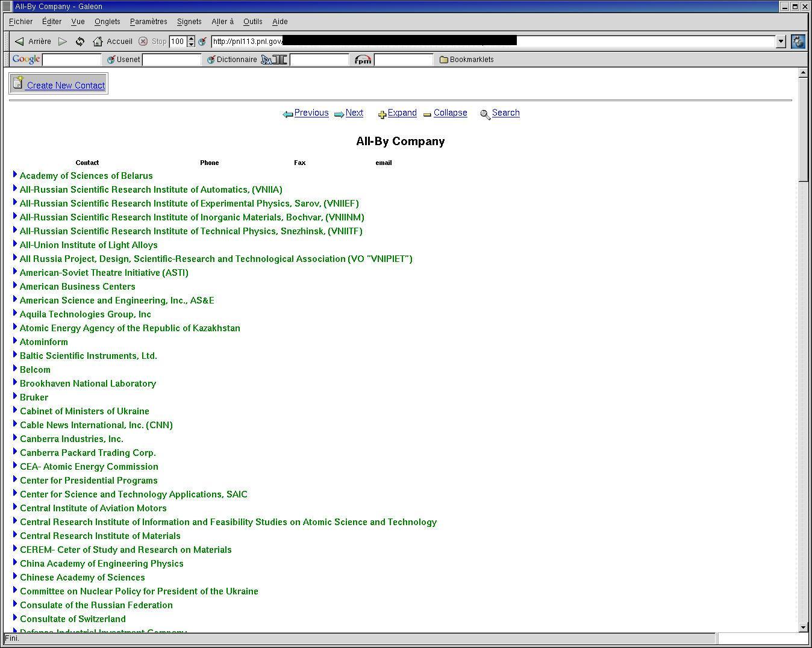Open Cabinet of Ministers of Ukraine entry
Viewport: 812px width, 648px height.
pos(84,411)
